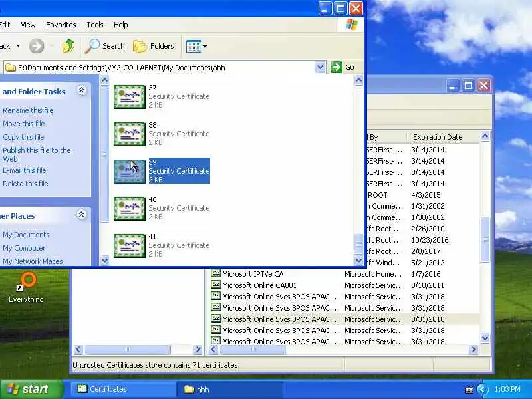The width and height of the screenshot is (532, 399).
Task: Collapse the Other Places panel
Action: pyautogui.click(x=81, y=215)
